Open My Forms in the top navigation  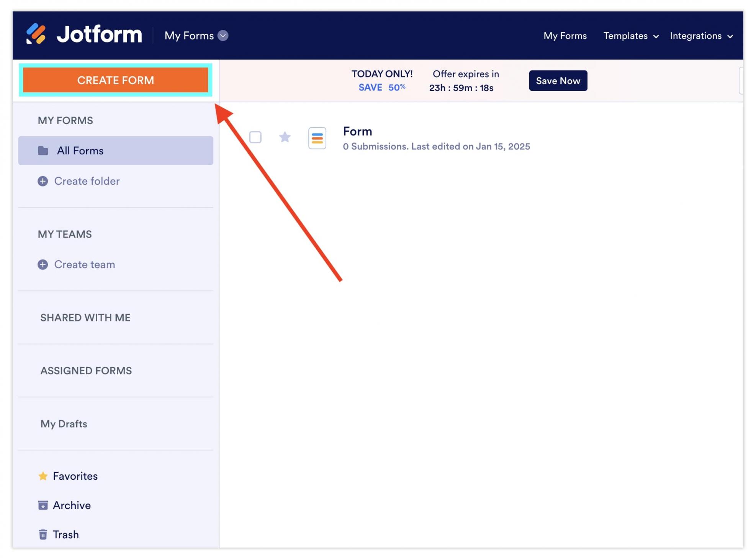pyautogui.click(x=565, y=36)
